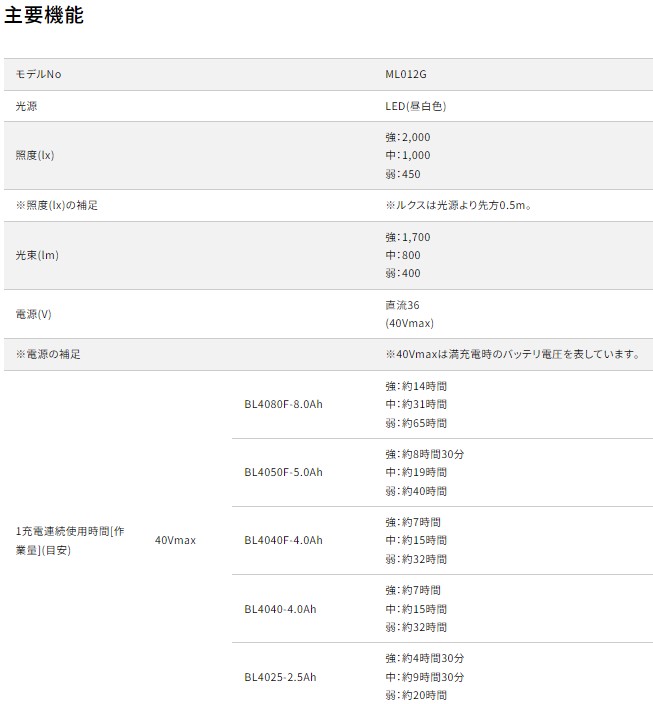This screenshot has width=653, height=704.
Task: Click the BL4025-2.5Ah battery cell
Action: 280,677
